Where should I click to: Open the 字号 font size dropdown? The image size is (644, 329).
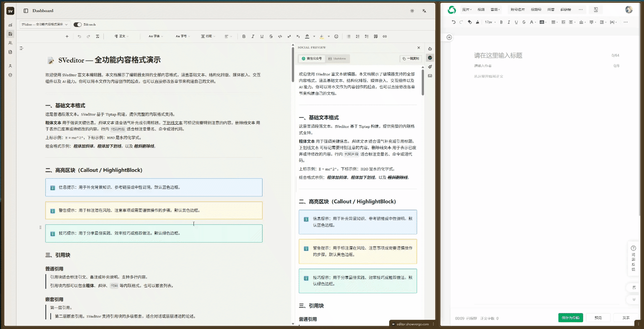point(183,36)
